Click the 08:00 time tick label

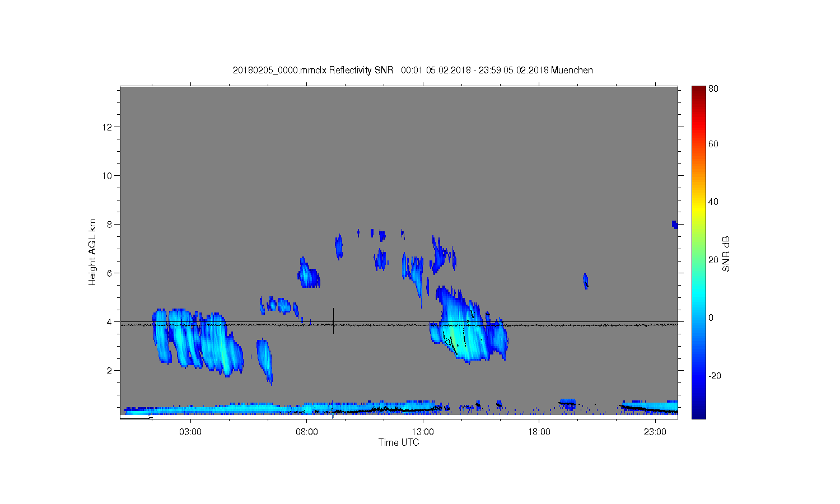coord(307,432)
